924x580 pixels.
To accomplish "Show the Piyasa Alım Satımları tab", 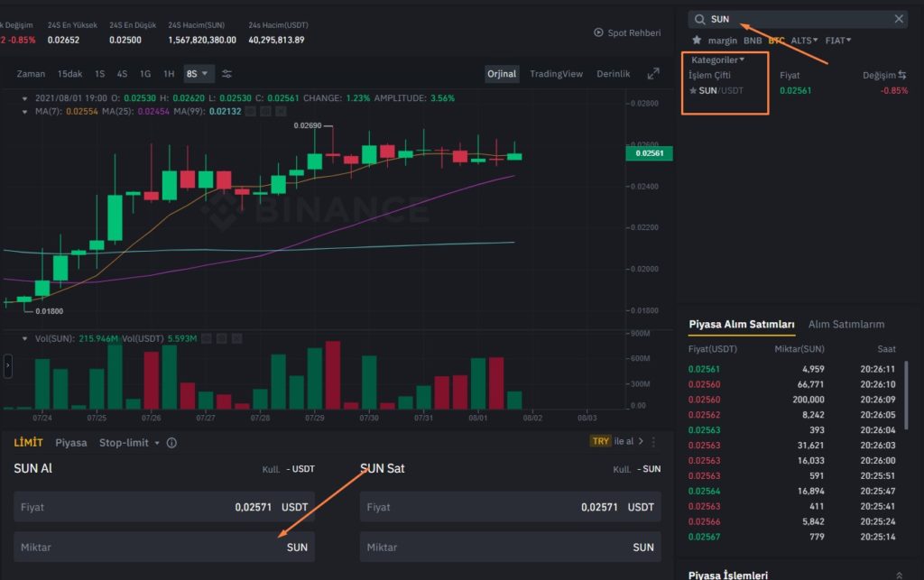I will 742,325.
